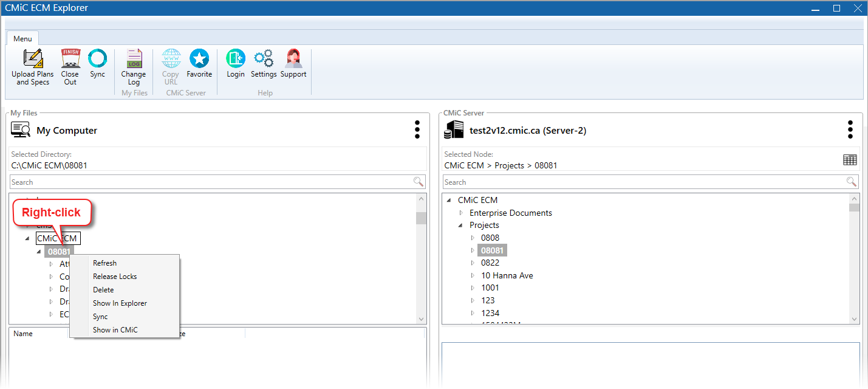Mark current server as Favorite
The height and width of the screenshot is (389, 868).
pos(199,63)
